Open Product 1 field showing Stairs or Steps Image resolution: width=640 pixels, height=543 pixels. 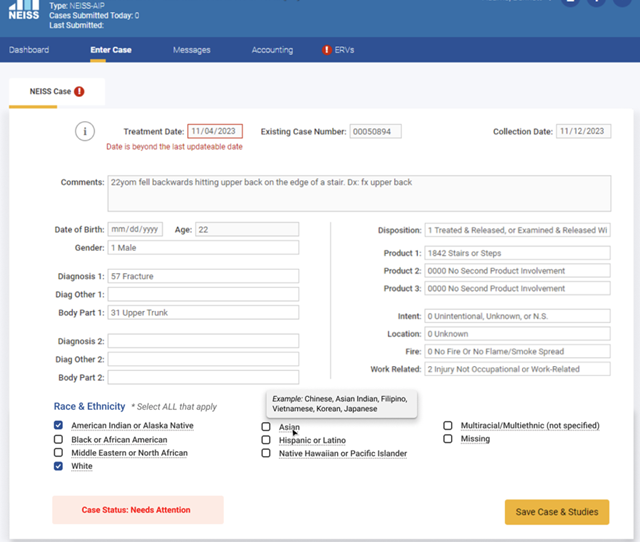coord(517,253)
